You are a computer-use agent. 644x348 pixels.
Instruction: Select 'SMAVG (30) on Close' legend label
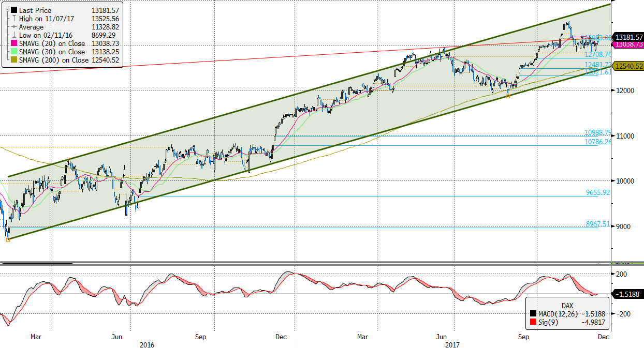[x=52, y=52]
